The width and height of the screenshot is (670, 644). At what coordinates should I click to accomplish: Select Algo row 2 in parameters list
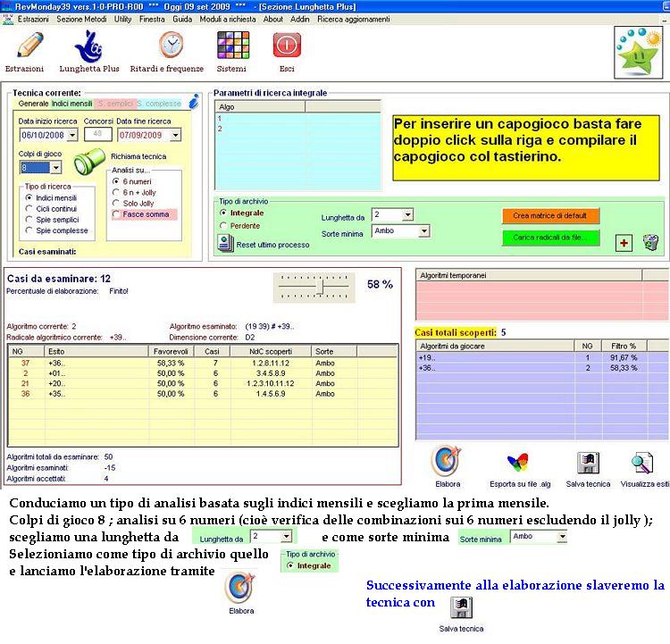[297, 129]
